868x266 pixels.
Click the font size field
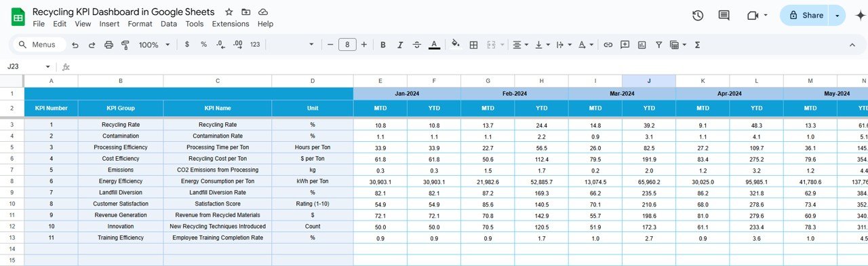pyautogui.click(x=347, y=45)
